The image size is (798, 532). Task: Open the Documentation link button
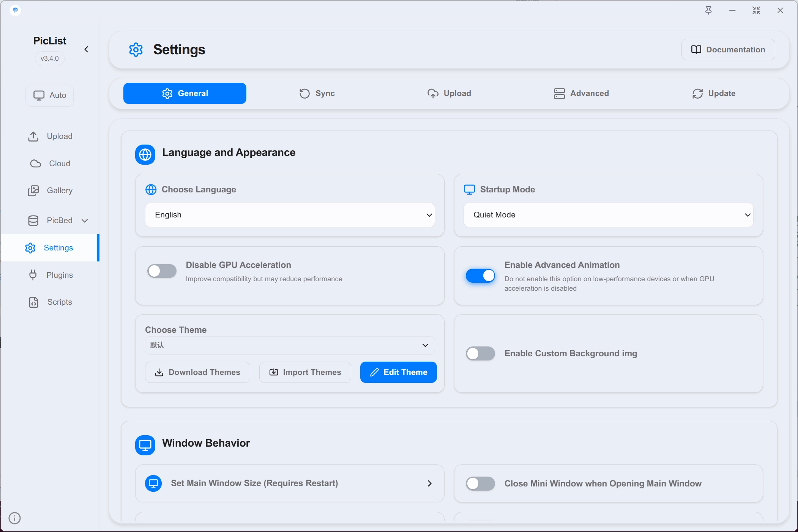click(x=728, y=50)
